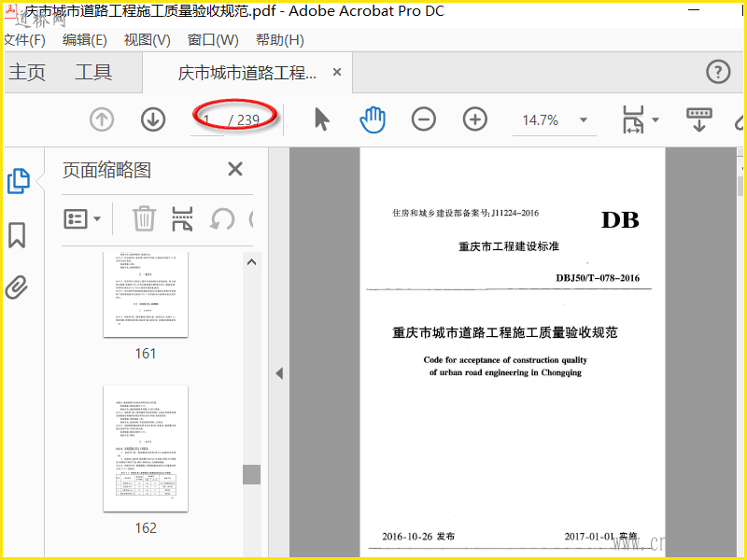The height and width of the screenshot is (560, 747).
Task: Click the 页面缩略图 panel heading
Action: pyautogui.click(x=106, y=170)
